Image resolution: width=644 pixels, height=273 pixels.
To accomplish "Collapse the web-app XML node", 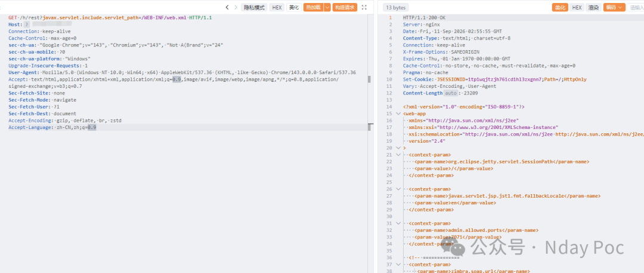I will [398, 114].
